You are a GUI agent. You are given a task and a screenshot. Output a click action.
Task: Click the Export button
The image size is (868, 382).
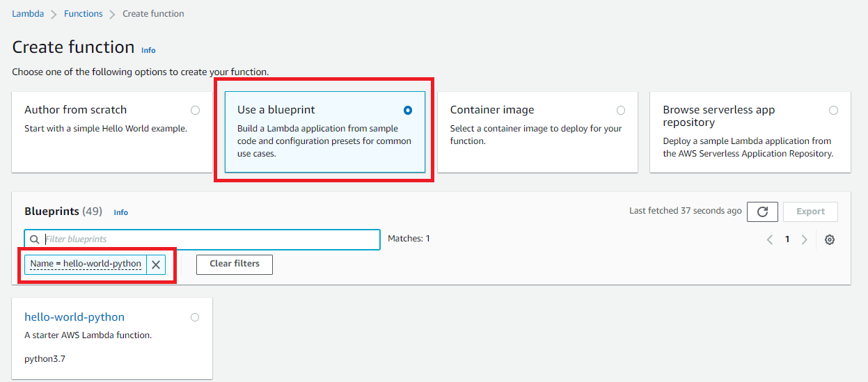[810, 212]
